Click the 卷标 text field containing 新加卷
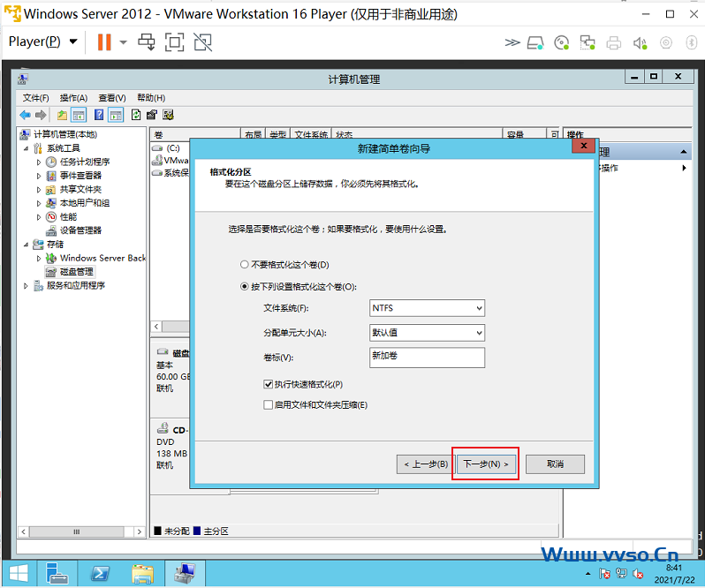Viewport: 705px width, 588px height. [x=427, y=358]
